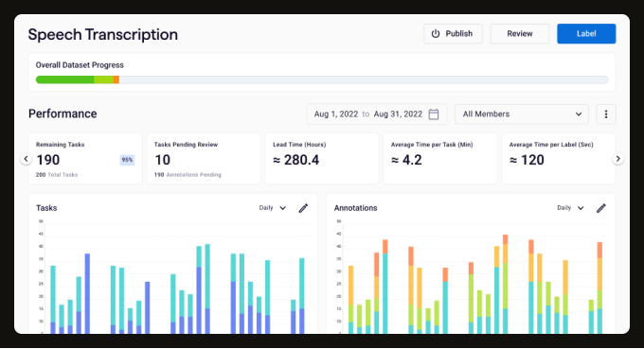Open the Tasks chart Daily dropdown
Screen dimensions: 644x349
[x=273, y=208]
